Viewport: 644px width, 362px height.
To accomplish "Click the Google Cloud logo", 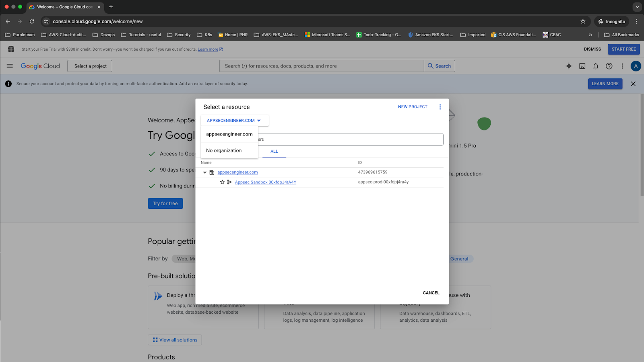I will coord(40,66).
